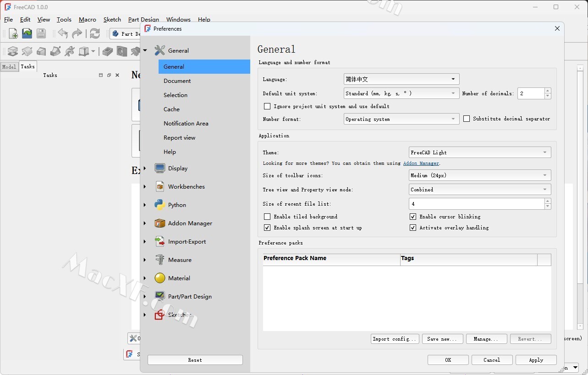The image size is (588, 375).
Task: Click the Number of decimals field
Action: tap(531, 93)
